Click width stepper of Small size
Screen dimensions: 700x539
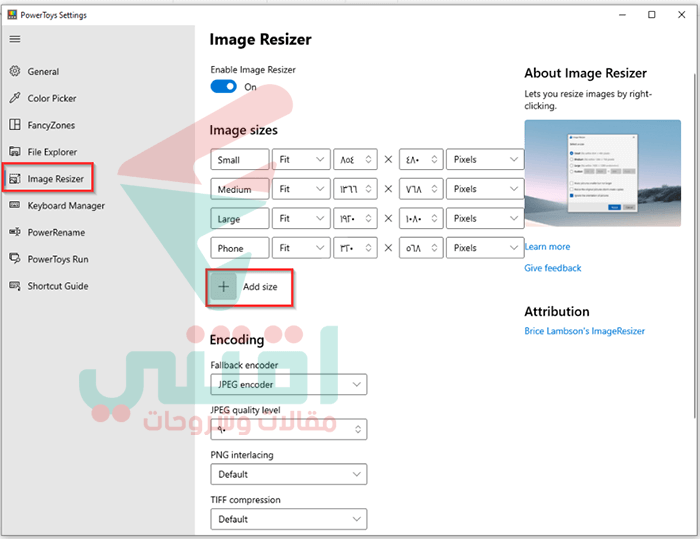368,159
